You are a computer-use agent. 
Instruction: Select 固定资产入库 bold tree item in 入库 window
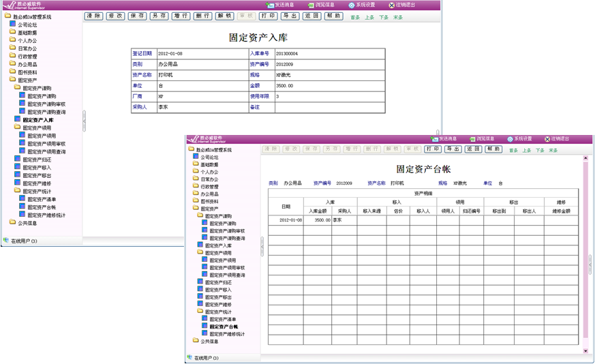[38, 120]
